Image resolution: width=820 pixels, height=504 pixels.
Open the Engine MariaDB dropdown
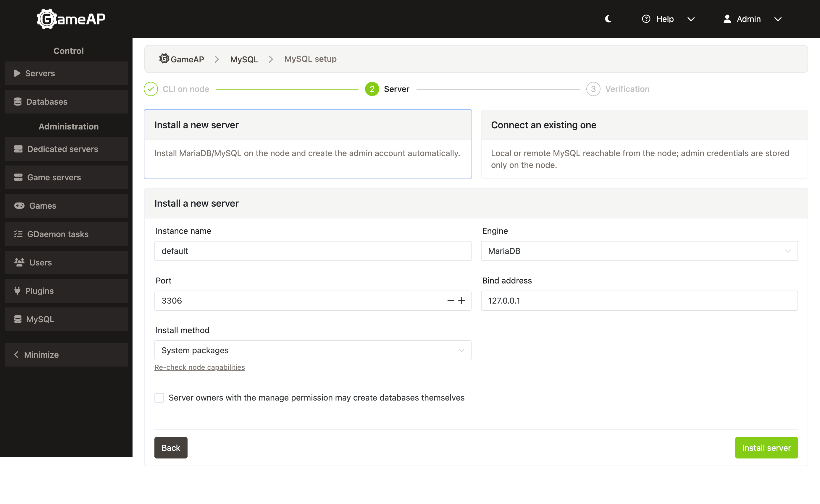point(639,251)
